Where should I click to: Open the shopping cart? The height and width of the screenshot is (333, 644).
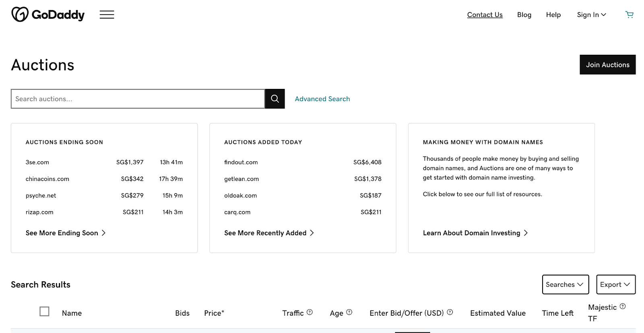pyautogui.click(x=630, y=15)
